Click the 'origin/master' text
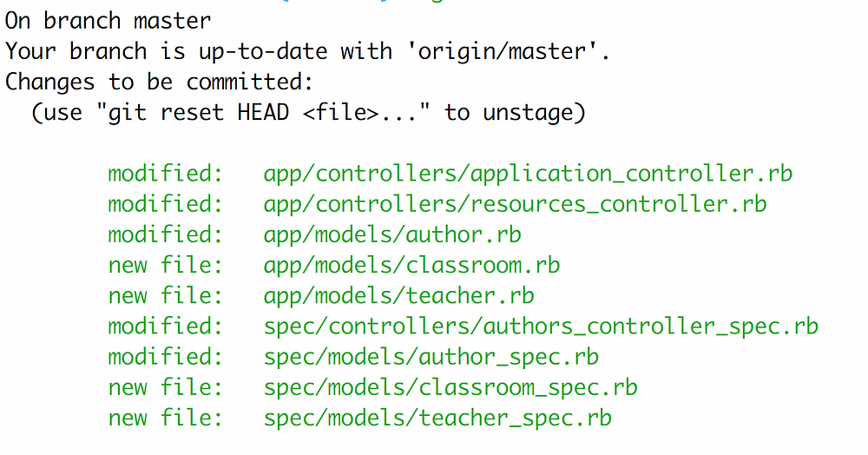868x455 pixels. click(503, 51)
